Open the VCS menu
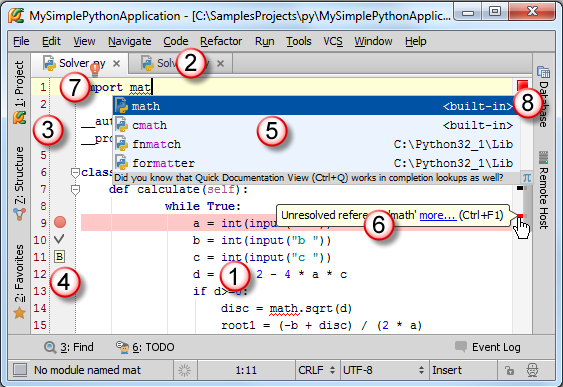The width and height of the screenshot is (563, 387). tap(333, 41)
